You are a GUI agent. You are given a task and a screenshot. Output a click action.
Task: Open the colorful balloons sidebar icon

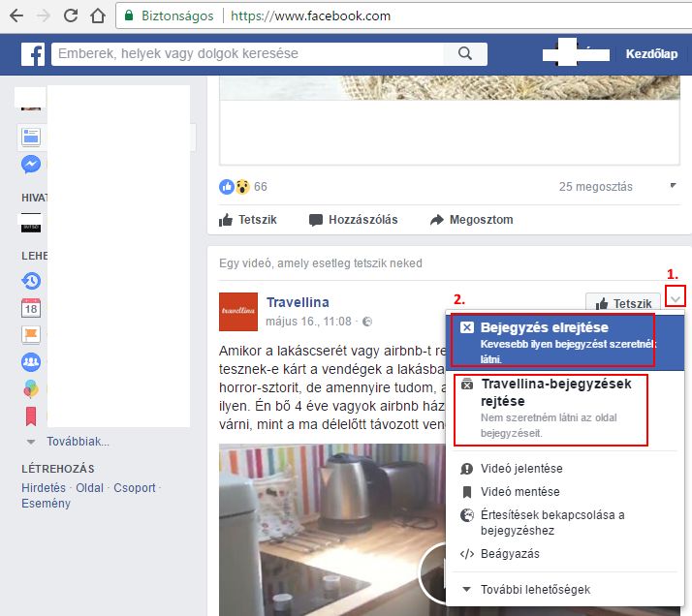pyautogui.click(x=31, y=389)
